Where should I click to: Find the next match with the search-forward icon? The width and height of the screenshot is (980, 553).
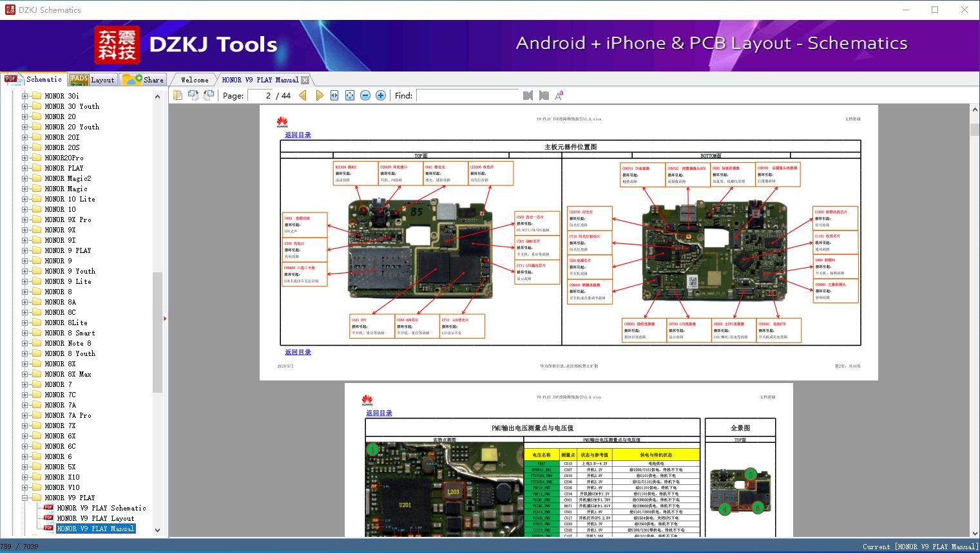click(x=544, y=95)
